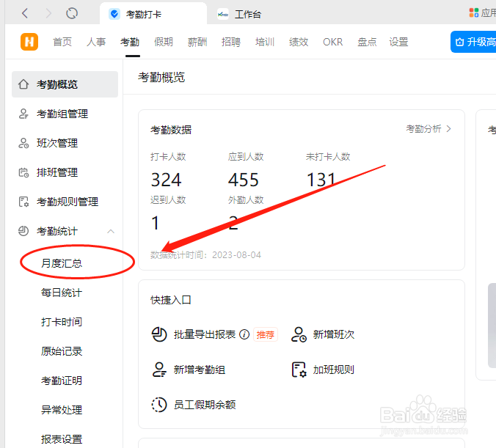Open 班次管理 in the sidebar
Screen dimensions: 496x448
pyautogui.click(x=57, y=143)
